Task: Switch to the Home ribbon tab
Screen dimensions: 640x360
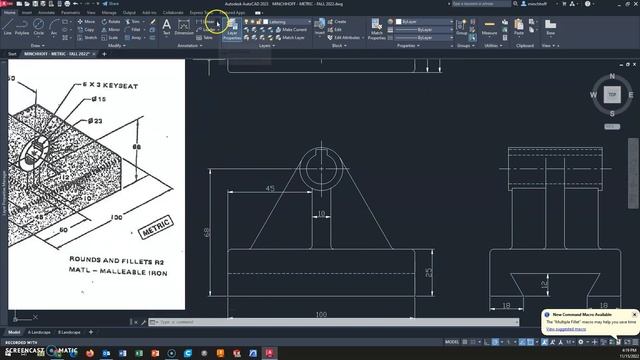Action: tap(9, 13)
